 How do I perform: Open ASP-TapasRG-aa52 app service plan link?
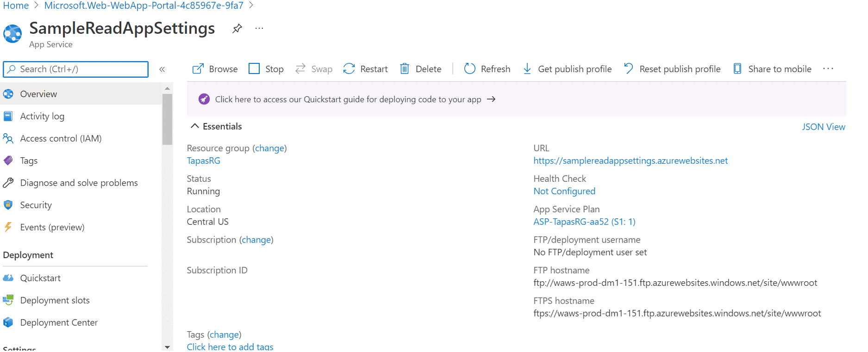pyautogui.click(x=584, y=222)
